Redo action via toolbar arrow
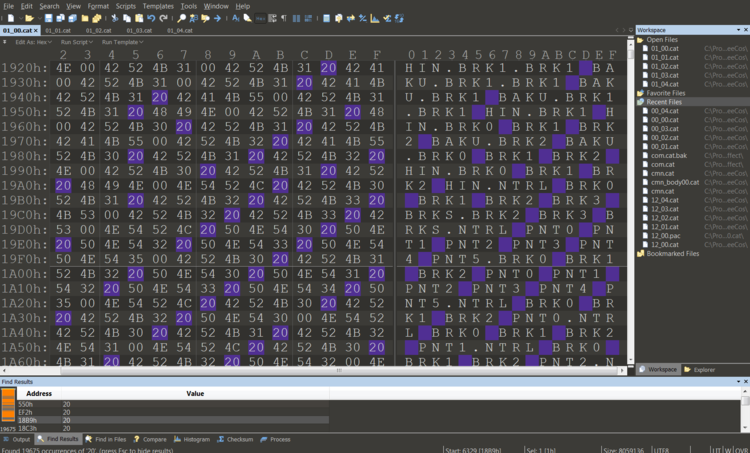Image resolution: width=750 pixels, height=453 pixels. [163, 18]
